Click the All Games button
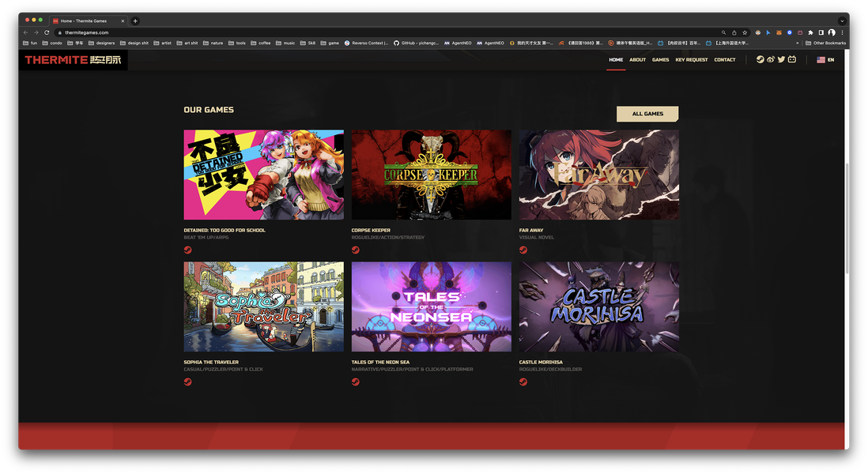The height and width of the screenshot is (474, 868). tap(647, 114)
